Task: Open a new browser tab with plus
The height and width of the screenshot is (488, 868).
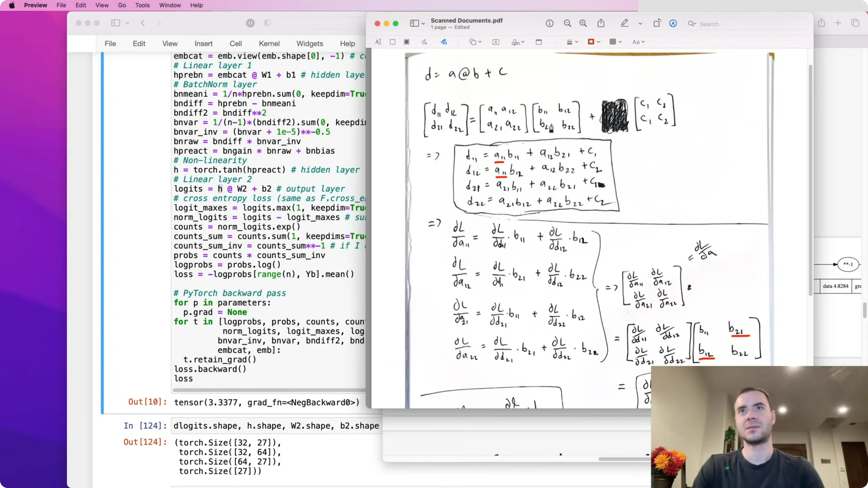Action: click(838, 23)
